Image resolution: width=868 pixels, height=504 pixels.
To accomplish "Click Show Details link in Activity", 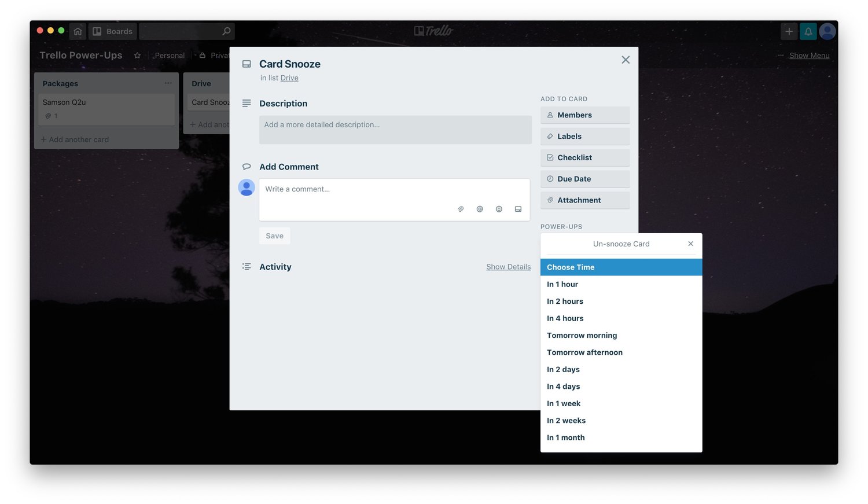I will (508, 267).
